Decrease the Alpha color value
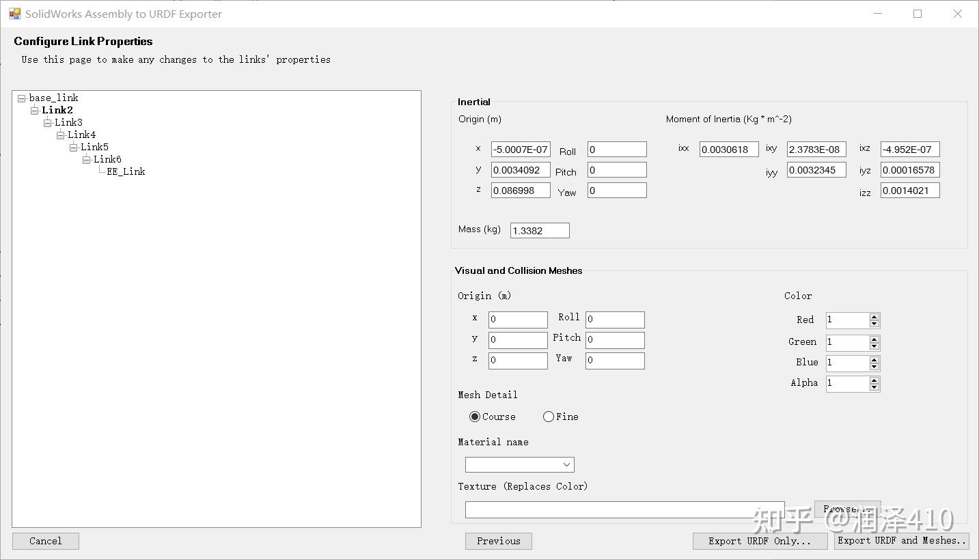The image size is (979, 560). (874, 387)
